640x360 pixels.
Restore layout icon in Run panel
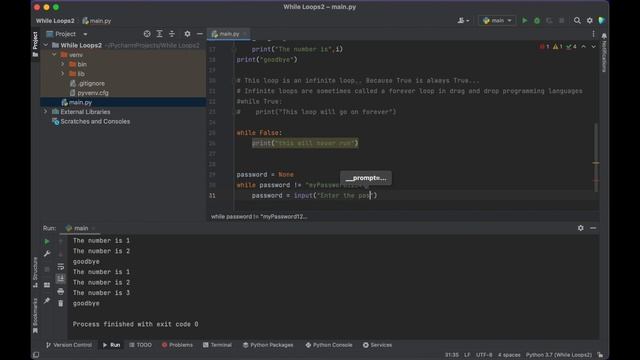point(47,285)
